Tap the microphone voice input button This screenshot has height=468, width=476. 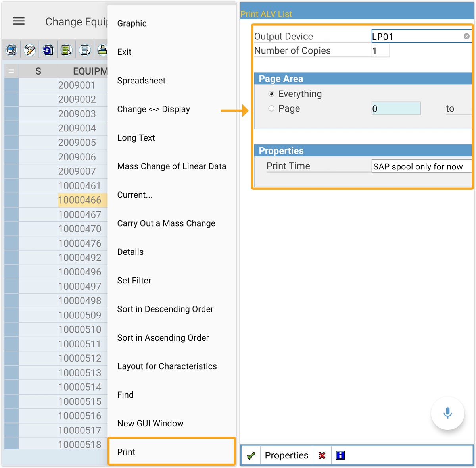(447, 413)
